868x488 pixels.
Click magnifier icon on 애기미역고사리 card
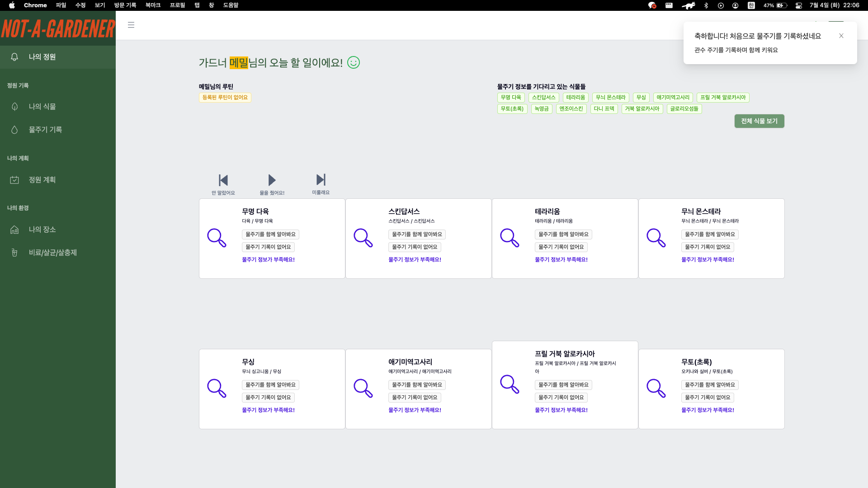pos(363,388)
